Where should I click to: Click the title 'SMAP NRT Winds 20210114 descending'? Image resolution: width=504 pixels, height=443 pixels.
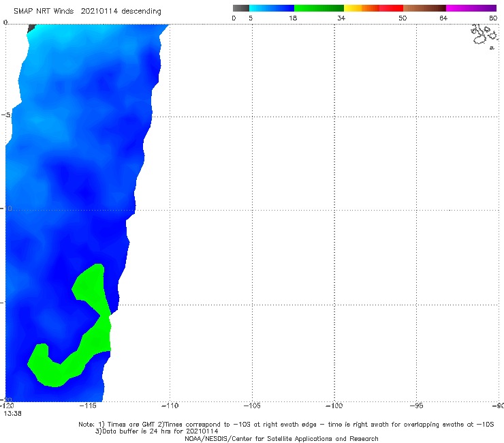click(x=87, y=11)
